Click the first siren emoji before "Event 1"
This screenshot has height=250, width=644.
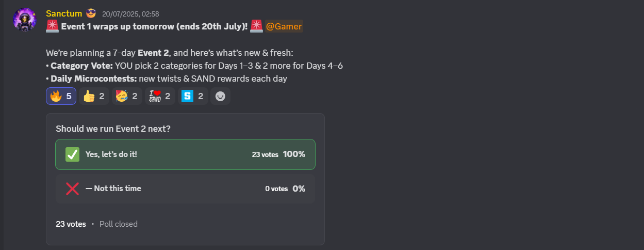[x=52, y=26]
